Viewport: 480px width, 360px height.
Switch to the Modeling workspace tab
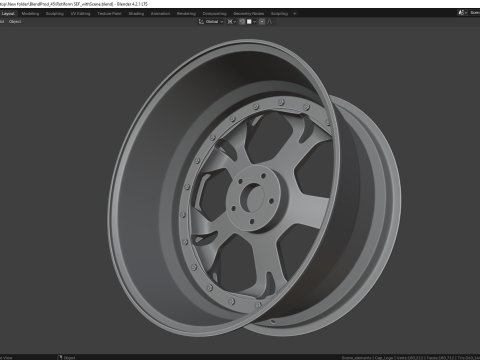coord(30,14)
